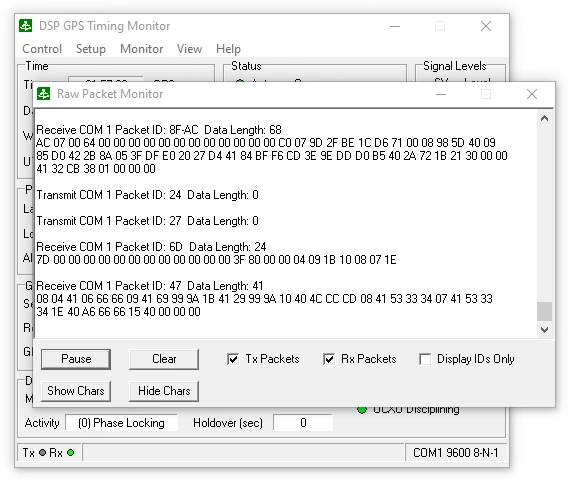Click 'Receive COM 1 Packet ID: 47' line
The width and height of the screenshot is (571, 482).
pos(150,286)
